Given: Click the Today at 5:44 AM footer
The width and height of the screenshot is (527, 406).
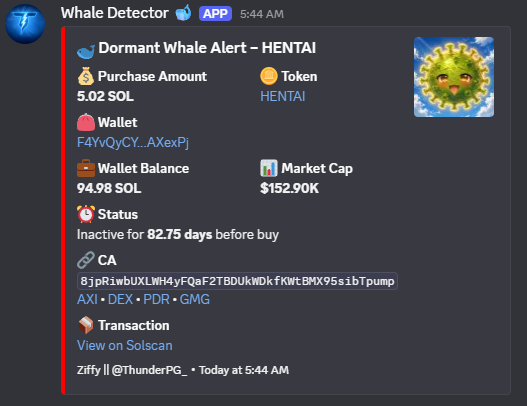Looking at the screenshot, I should click(x=244, y=370).
